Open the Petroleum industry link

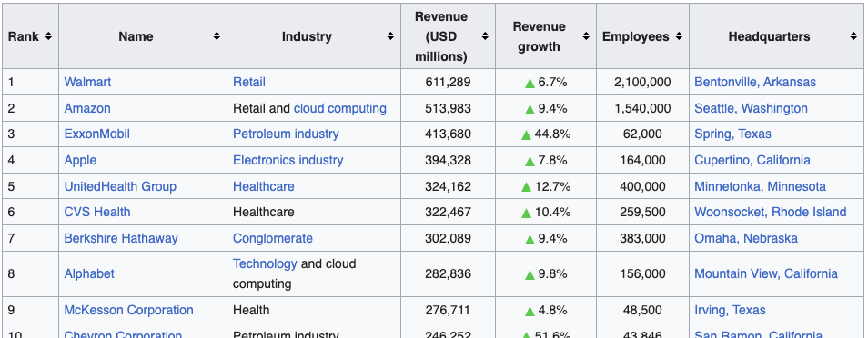coord(286,134)
